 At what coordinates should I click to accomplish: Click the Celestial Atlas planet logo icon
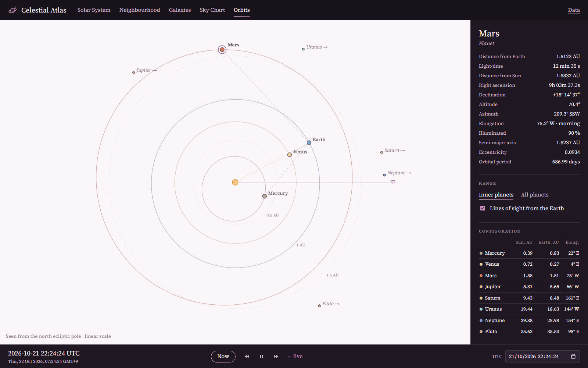tap(12, 10)
